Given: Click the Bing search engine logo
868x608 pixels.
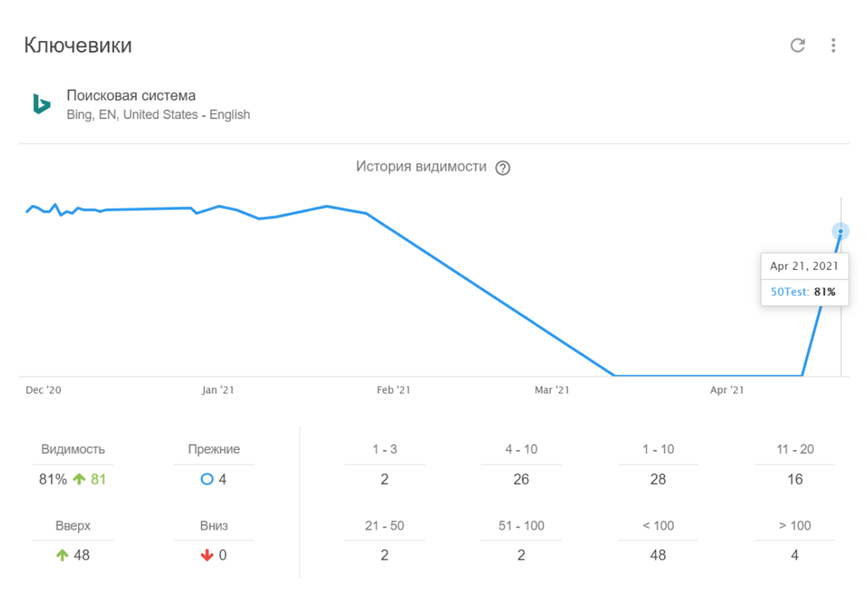Looking at the screenshot, I should coord(41,104).
